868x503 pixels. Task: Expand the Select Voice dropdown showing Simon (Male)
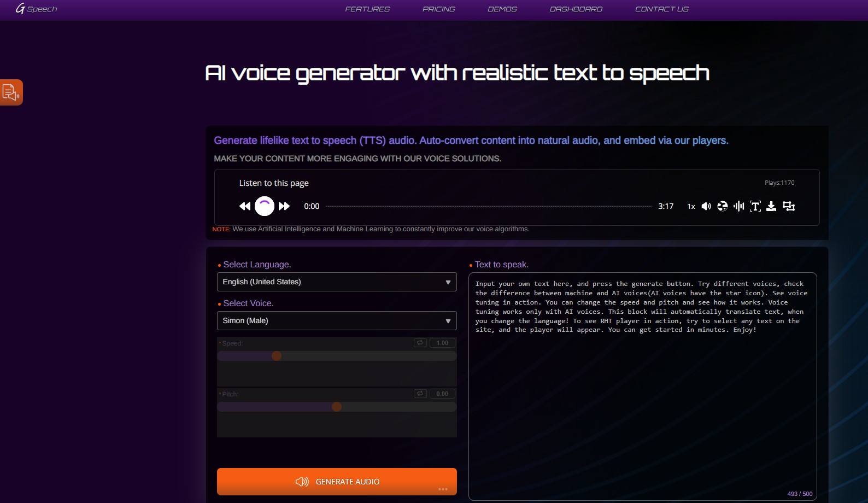(337, 321)
